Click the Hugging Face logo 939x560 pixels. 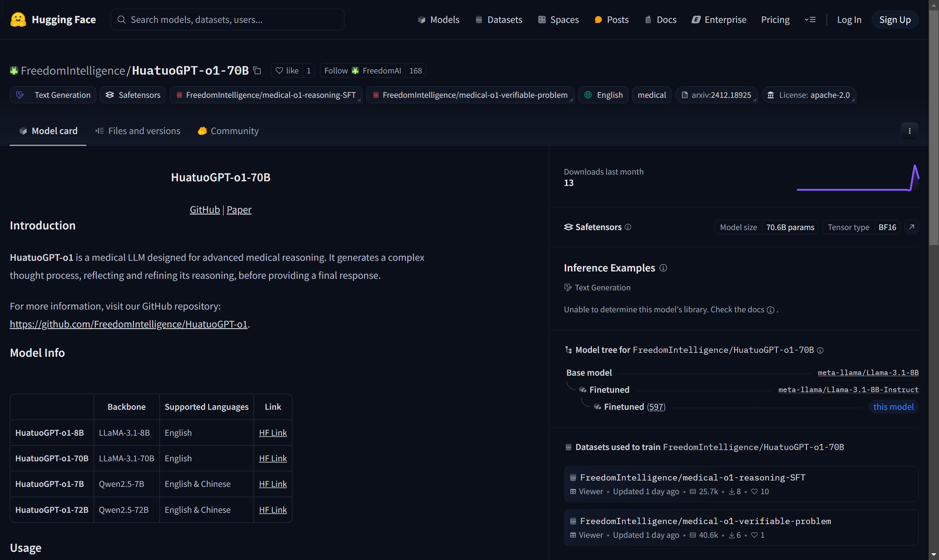pos(53,19)
